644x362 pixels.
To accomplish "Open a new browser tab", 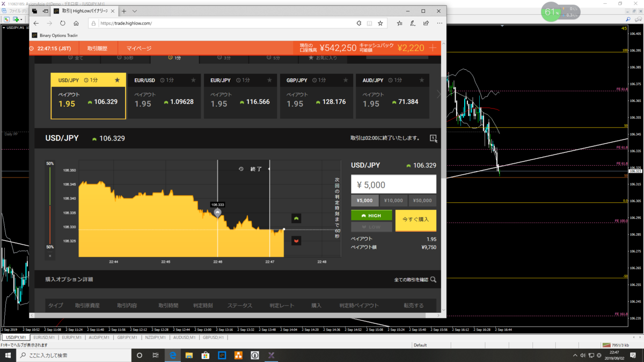I will click(124, 11).
